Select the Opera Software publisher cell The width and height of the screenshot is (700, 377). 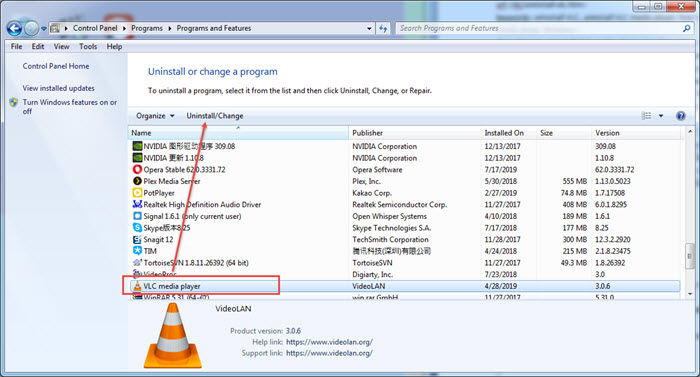(377, 170)
